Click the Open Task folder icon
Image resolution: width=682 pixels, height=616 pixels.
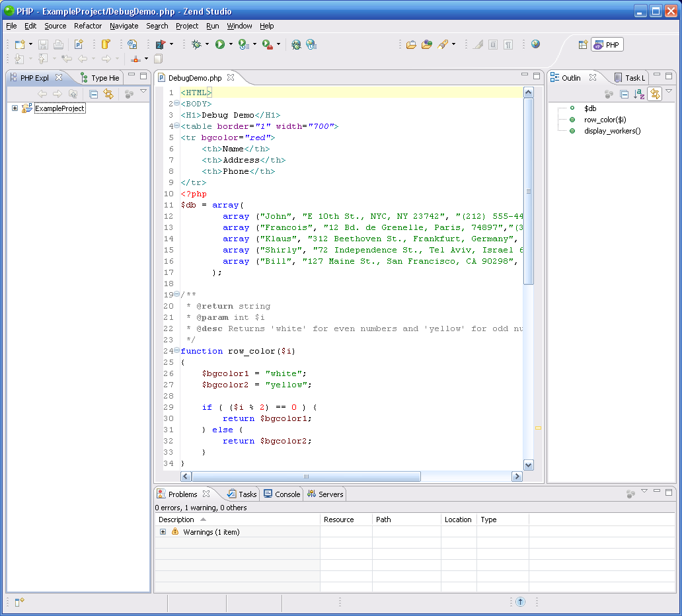point(411,44)
